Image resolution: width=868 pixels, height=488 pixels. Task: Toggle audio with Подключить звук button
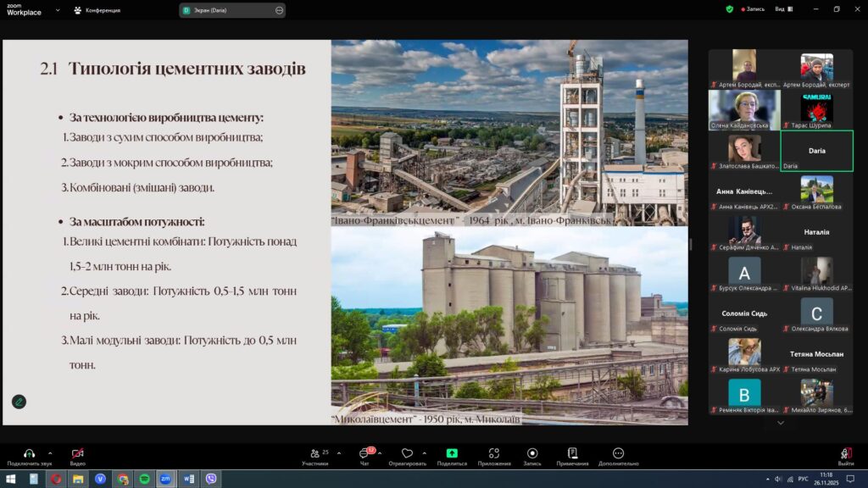29,455
